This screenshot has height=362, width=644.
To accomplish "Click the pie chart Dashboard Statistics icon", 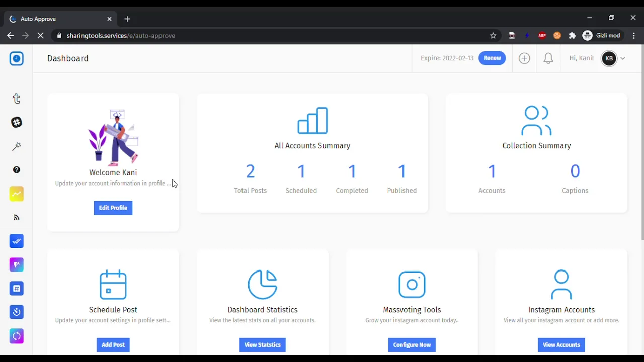I will point(263,285).
